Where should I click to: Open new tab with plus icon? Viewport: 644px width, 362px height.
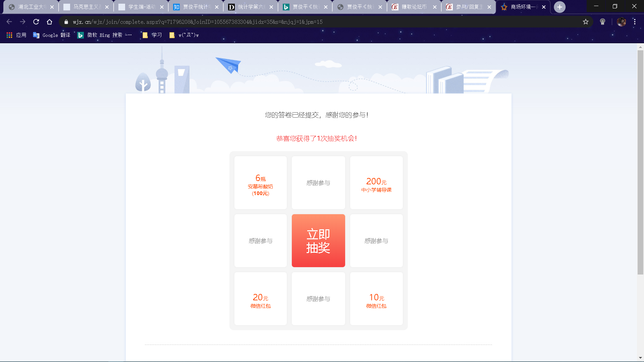pyautogui.click(x=559, y=7)
